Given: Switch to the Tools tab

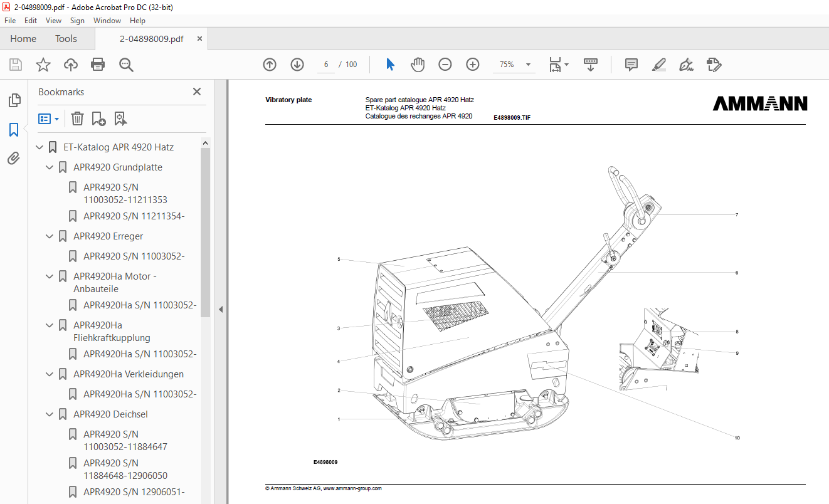Looking at the screenshot, I should click(x=66, y=39).
